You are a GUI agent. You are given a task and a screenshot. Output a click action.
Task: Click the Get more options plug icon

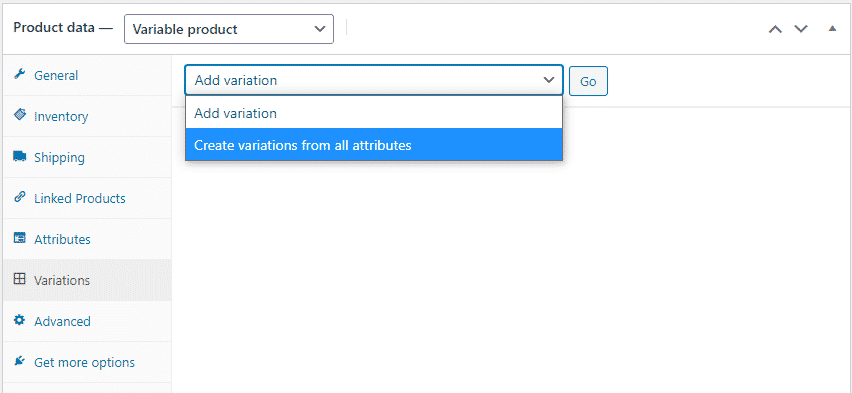tap(20, 361)
